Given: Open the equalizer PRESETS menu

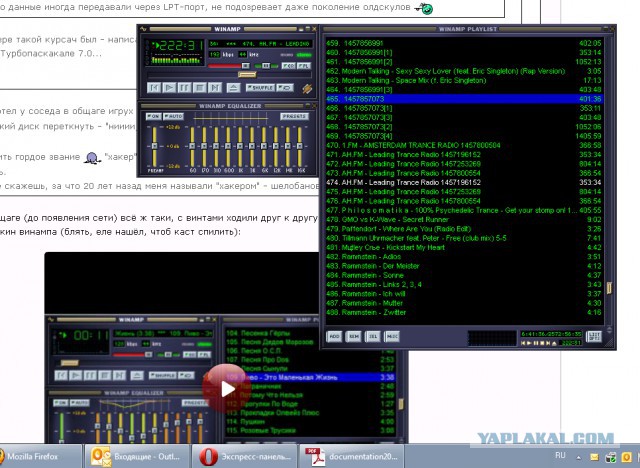Looking at the screenshot, I should click(294, 117).
